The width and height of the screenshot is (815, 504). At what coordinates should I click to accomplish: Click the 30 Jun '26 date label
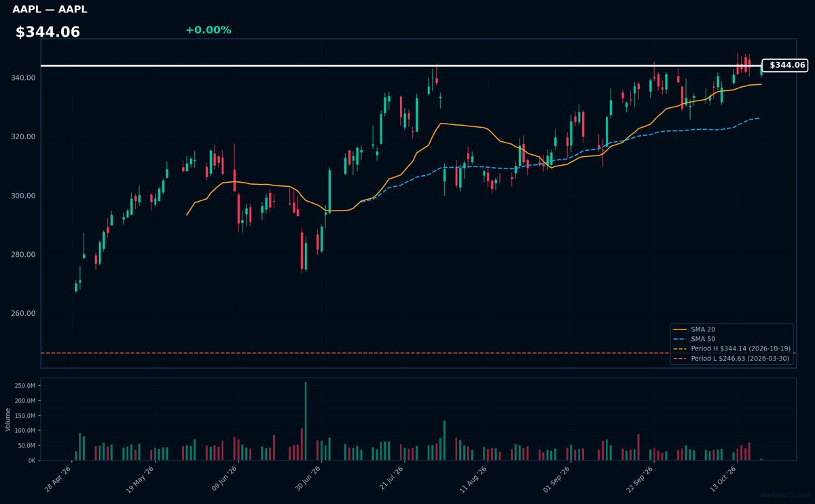click(x=308, y=479)
